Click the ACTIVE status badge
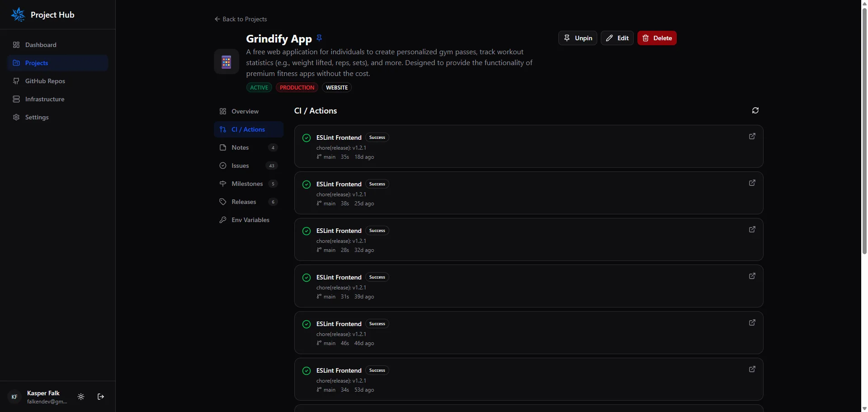Viewport: 868px width, 412px height. pos(259,87)
